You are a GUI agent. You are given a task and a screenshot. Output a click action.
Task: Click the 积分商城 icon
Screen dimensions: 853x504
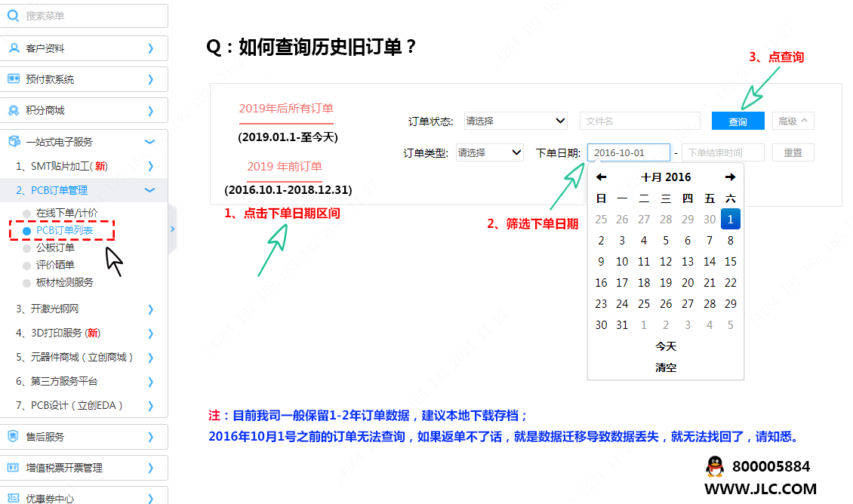tap(14, 110)
